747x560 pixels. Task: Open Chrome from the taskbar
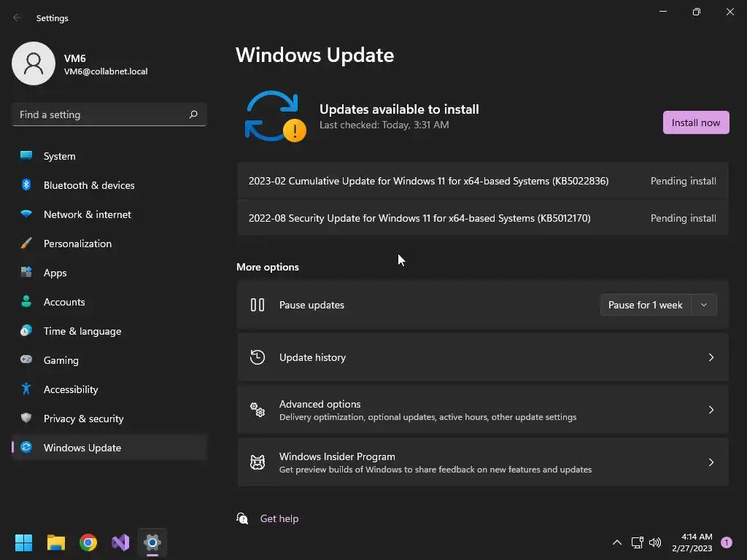[x=88, y=542]
